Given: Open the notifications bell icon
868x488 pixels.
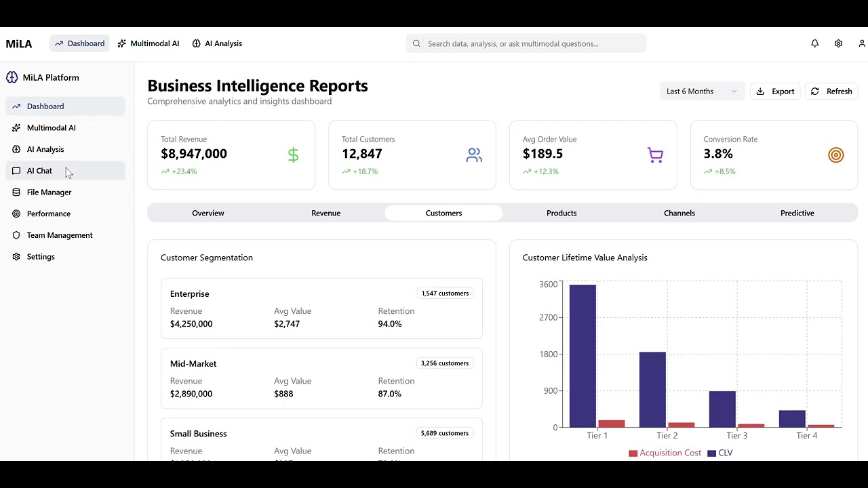Looking at the screenshot, I should point(815,43).
